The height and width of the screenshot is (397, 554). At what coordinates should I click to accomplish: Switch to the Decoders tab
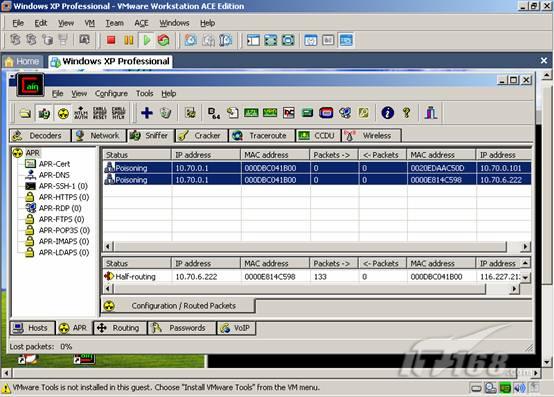point(40,136)
